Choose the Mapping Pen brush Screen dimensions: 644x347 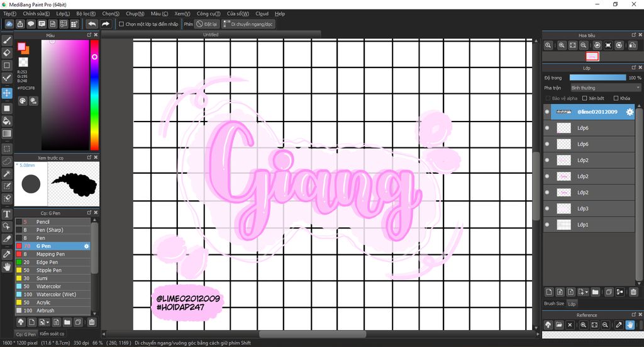click(x=53, y=254)
